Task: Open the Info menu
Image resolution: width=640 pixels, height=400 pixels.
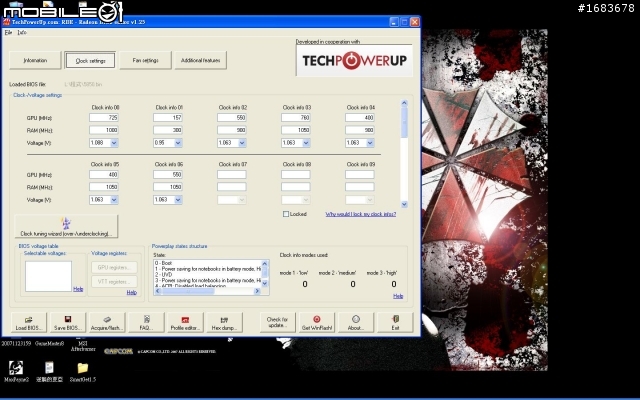Action: [x=22, y=32]
